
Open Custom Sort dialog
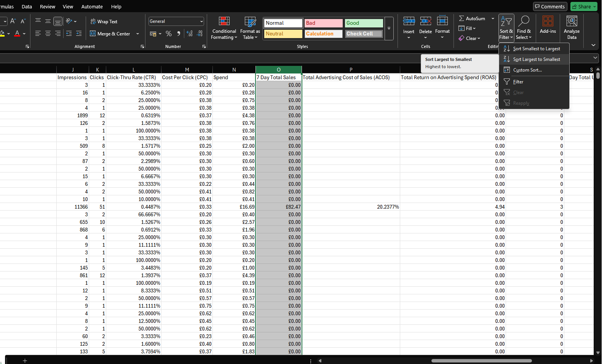click(x=534, y=70)
